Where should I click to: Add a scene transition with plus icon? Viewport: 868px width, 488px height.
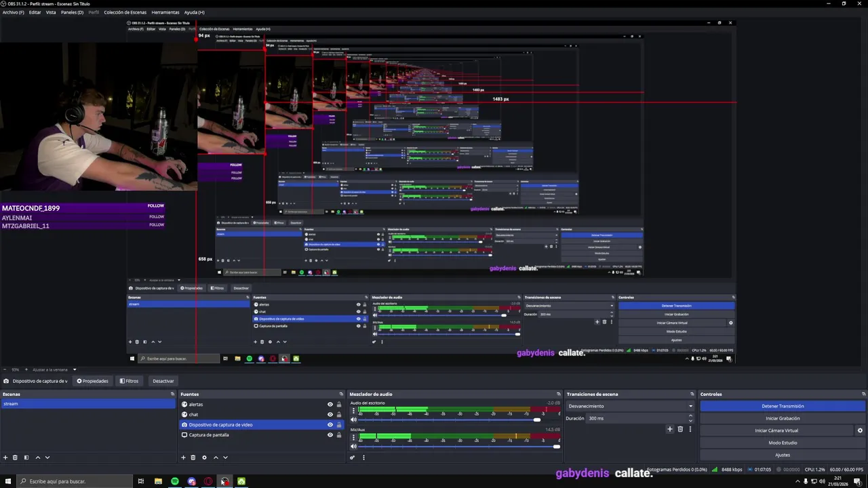click(x=670, y=429)
